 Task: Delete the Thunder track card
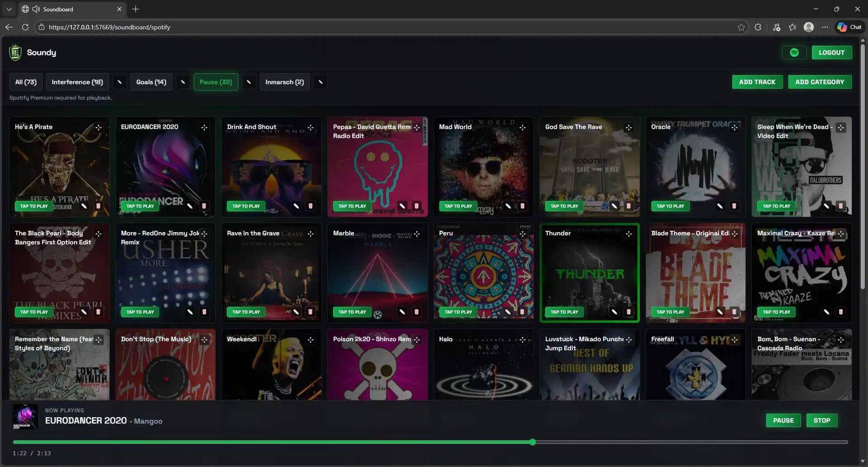(x=628, y=312)
